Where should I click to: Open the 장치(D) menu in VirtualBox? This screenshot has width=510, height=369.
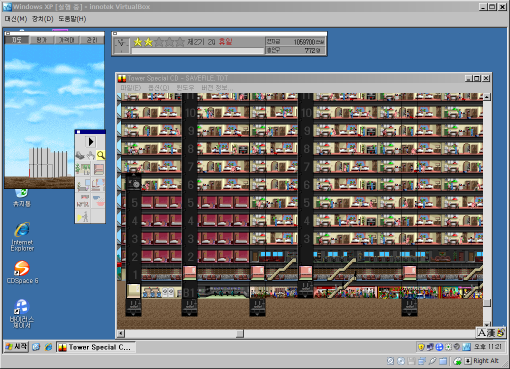point(43,19)
